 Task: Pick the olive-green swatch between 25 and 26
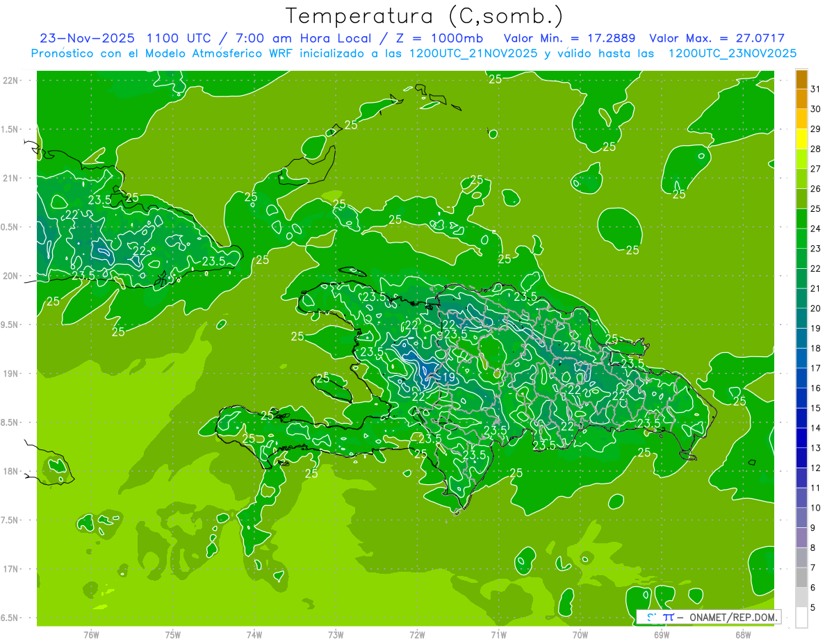coord(801,199)
